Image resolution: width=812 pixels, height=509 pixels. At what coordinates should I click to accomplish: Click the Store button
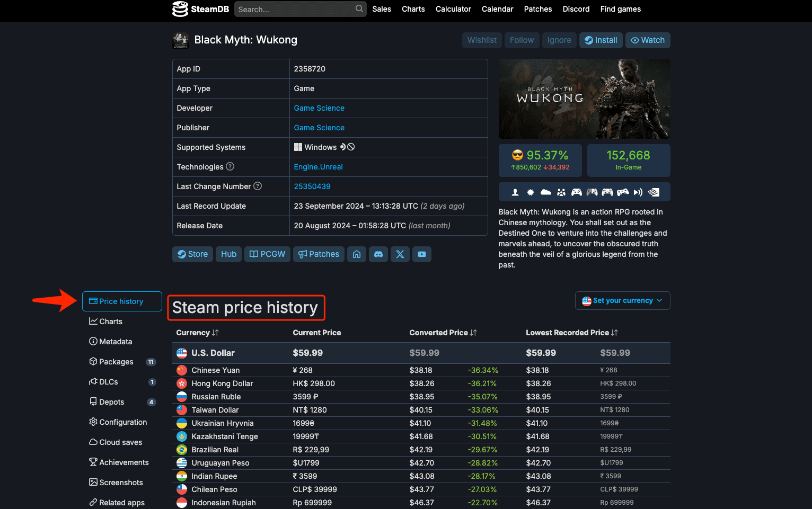point(192,254)
